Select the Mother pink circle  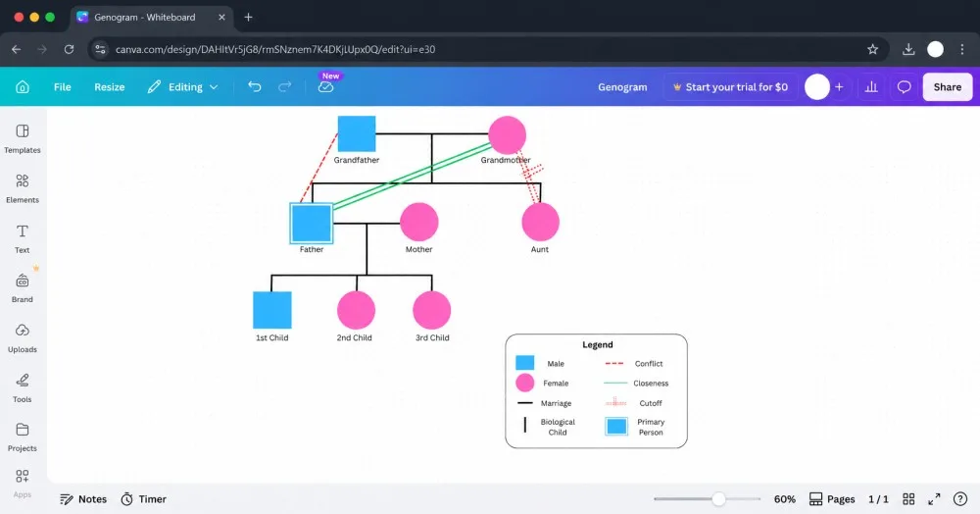pyautogui.click(x=418, y=222)
